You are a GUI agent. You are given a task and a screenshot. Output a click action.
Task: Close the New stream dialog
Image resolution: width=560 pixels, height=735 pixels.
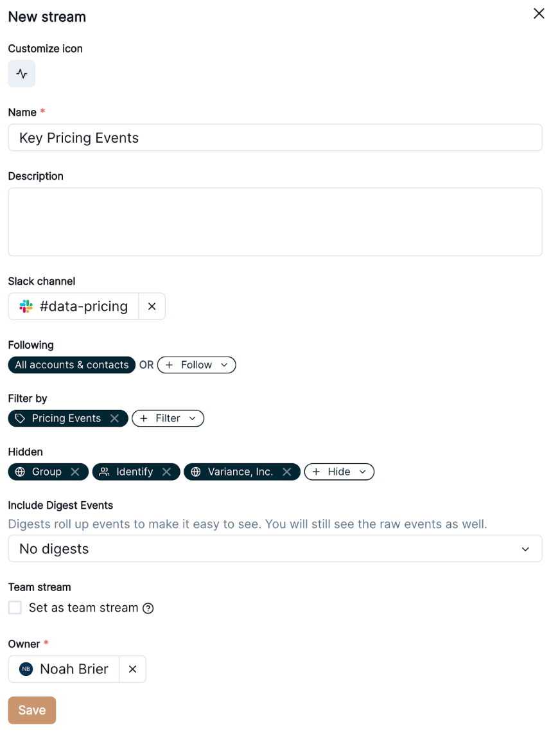539,13
